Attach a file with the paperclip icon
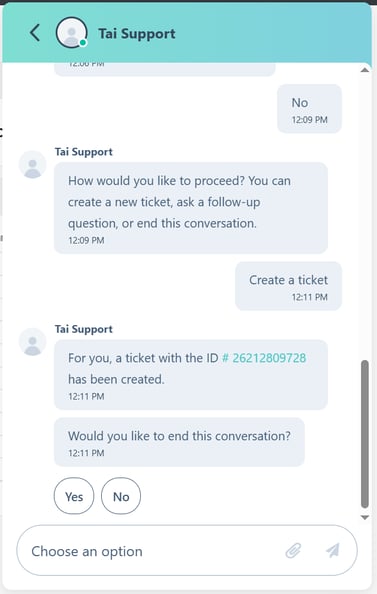 pyautogui.click(x=293, y=550)
